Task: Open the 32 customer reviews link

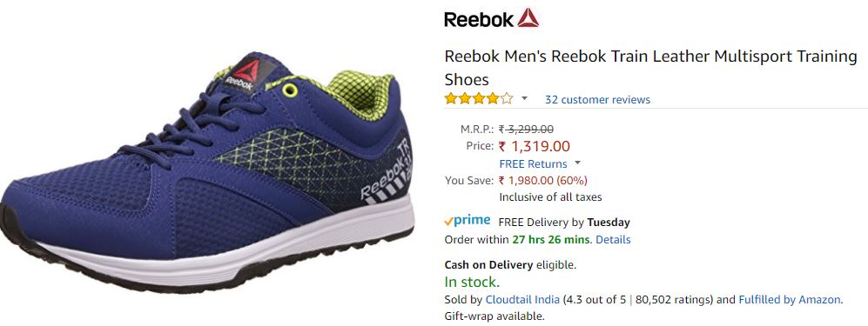Action: (x=597, y=99)
